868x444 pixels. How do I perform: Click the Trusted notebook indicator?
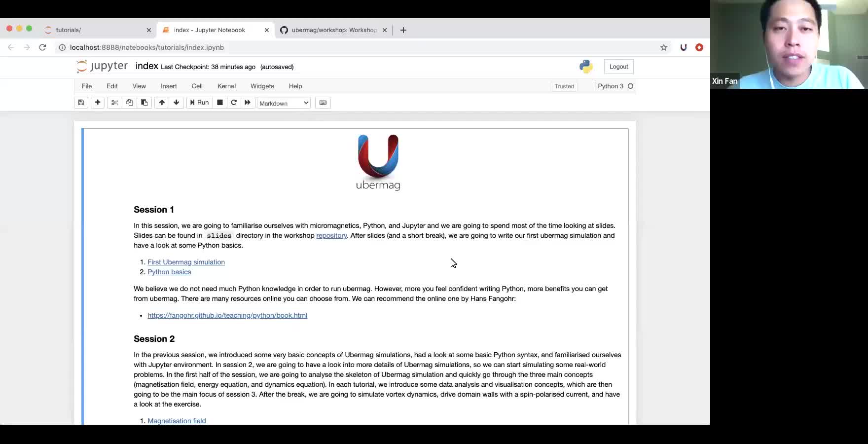click(564, 86)
